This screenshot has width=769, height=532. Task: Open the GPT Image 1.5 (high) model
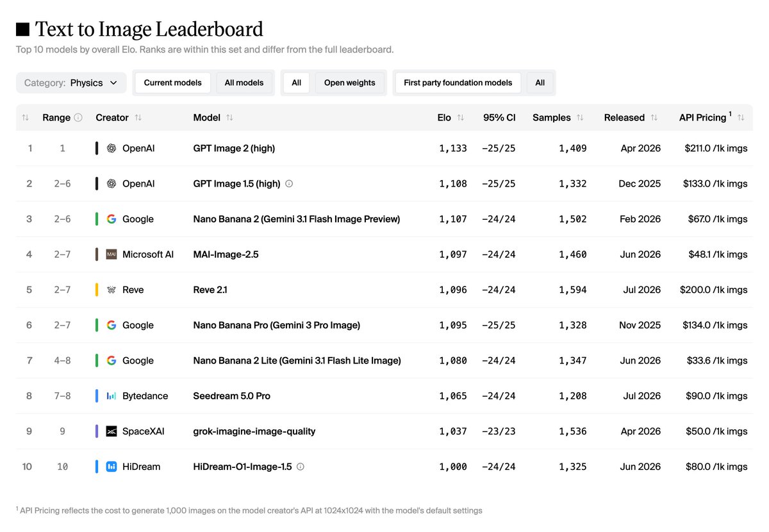coord(236,183)
